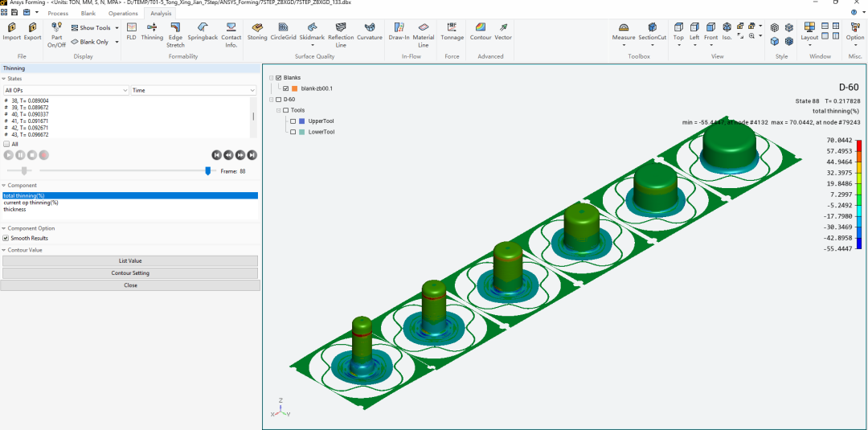Click the Contour Setting button

point(129,273)
